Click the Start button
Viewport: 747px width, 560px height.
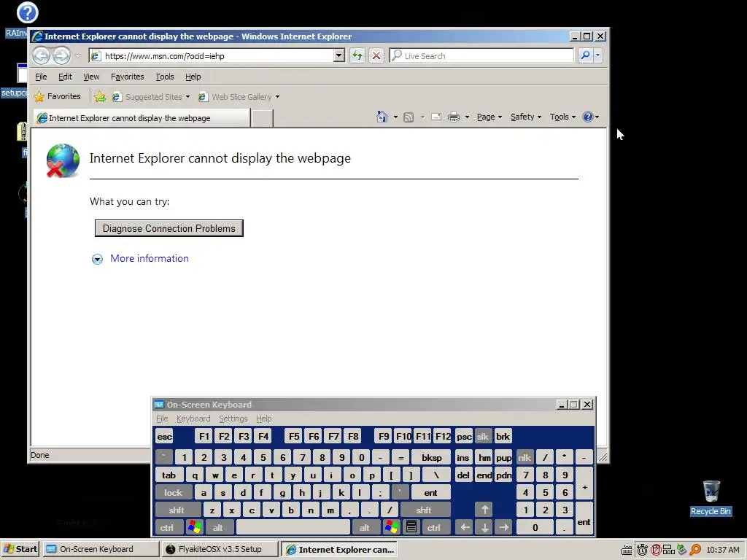click(20, 549)
